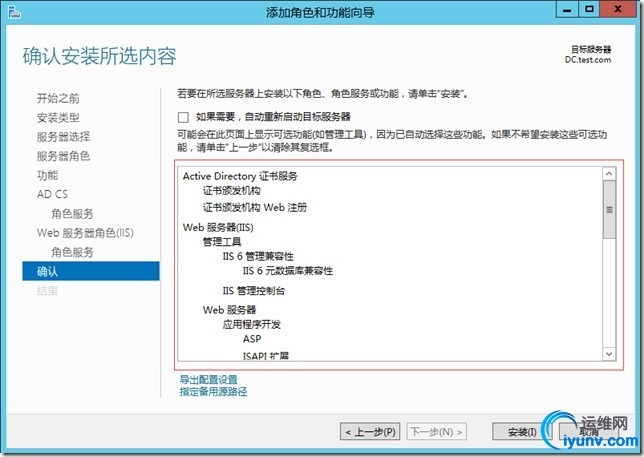Screen dimensions: 644x457
Task: Open 角色服务 under AD CS
Action: pyautogui.click(x=72, y=214)
